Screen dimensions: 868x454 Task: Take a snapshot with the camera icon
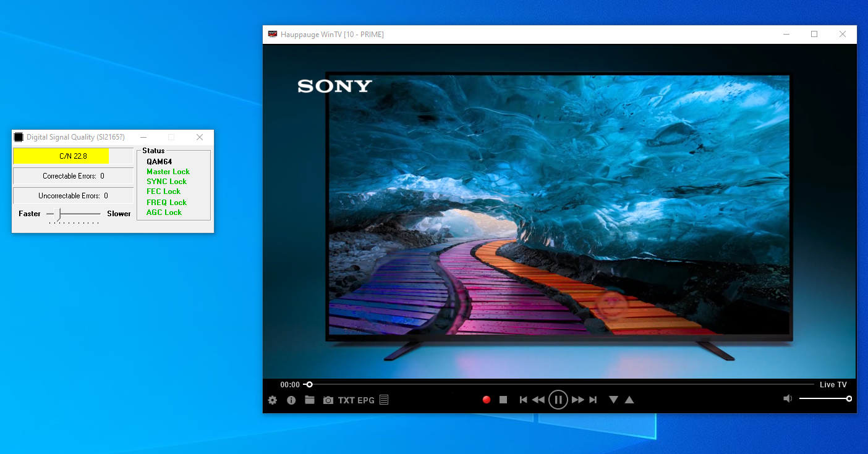pyautogui.click(x=328, y=400)
